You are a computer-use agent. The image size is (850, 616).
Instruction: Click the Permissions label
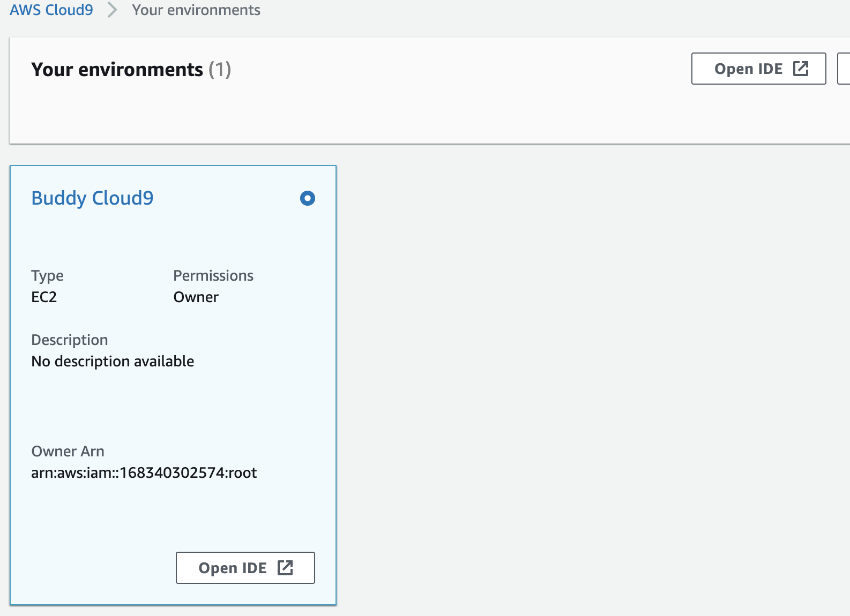click(213, 276)
